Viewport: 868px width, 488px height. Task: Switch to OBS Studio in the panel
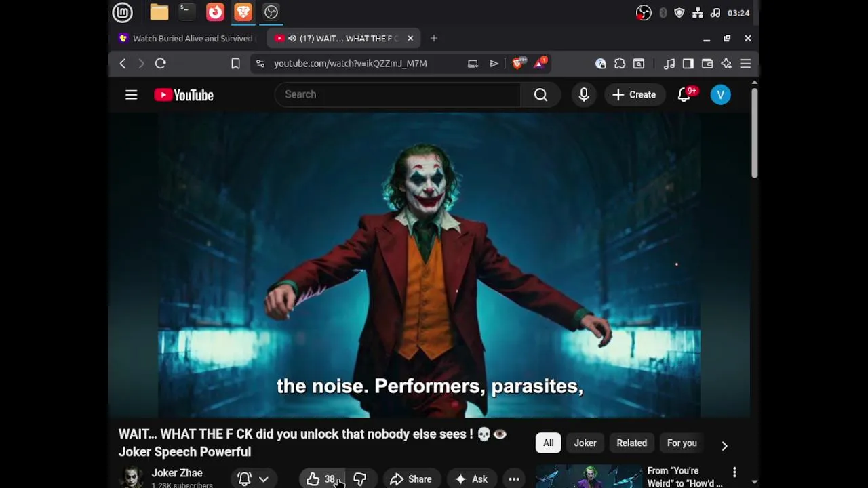[271, 12]
